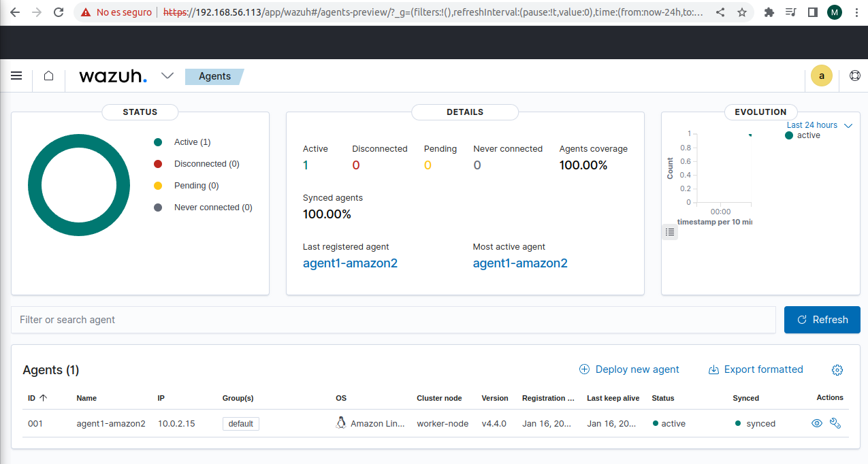This screenshot has height=464, width=868.
Task: Open browser profile M avatar
Action: pyautogui.click(x=835, y=12)
